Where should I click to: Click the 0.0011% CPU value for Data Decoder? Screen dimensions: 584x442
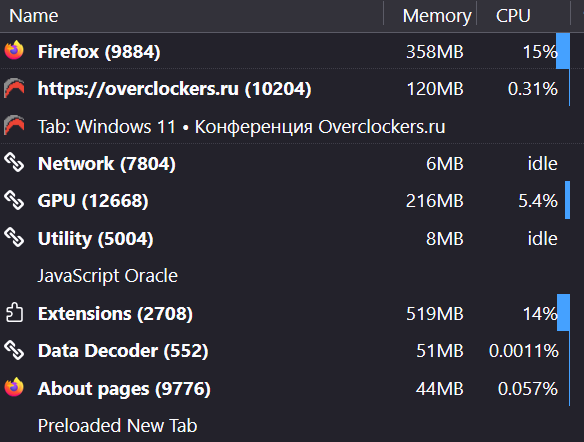524,351
